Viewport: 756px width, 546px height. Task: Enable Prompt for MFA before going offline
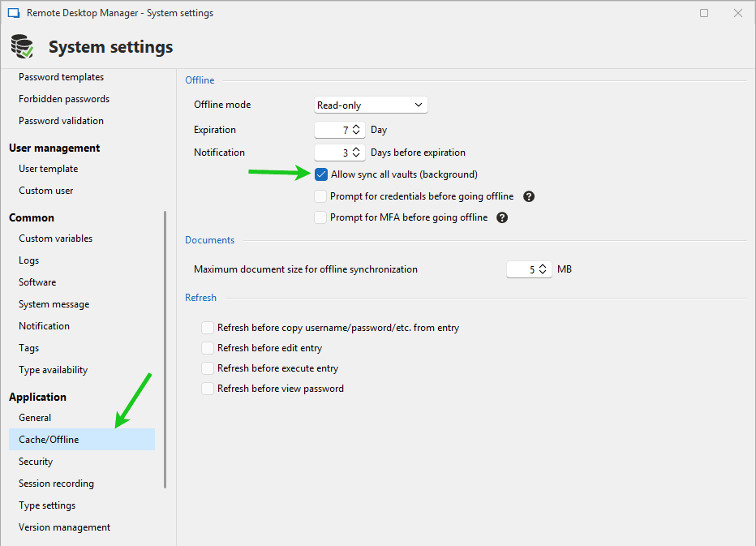click(x=321, y=217)
